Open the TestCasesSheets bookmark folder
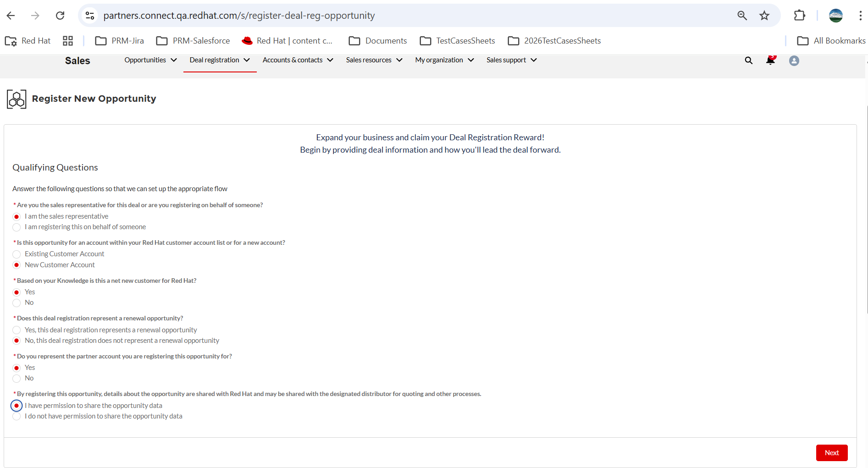The height and width of the screenshot is (468, 868). tap(457, 41)
